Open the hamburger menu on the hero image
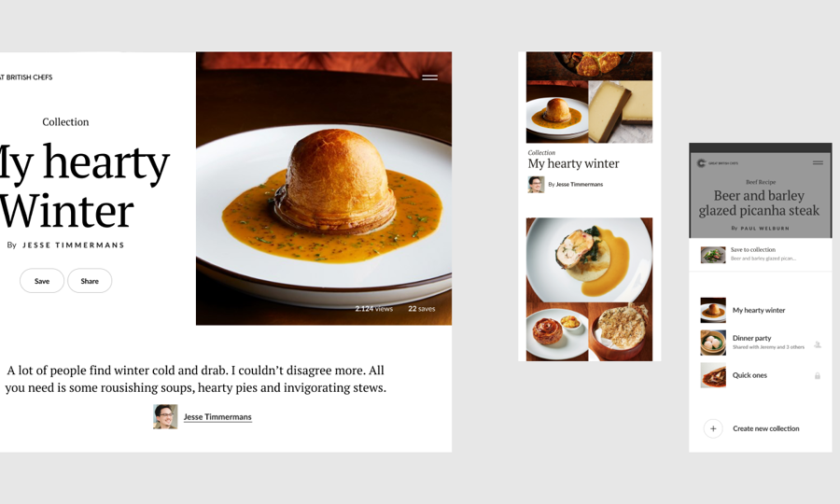Screen dimensions: 840x504 pos(429,77)
